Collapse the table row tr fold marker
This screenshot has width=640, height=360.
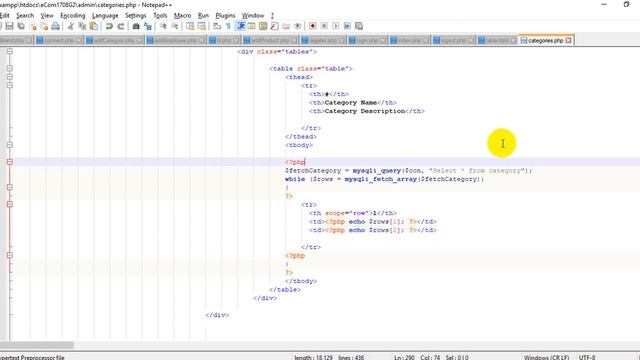pos(10,204)
